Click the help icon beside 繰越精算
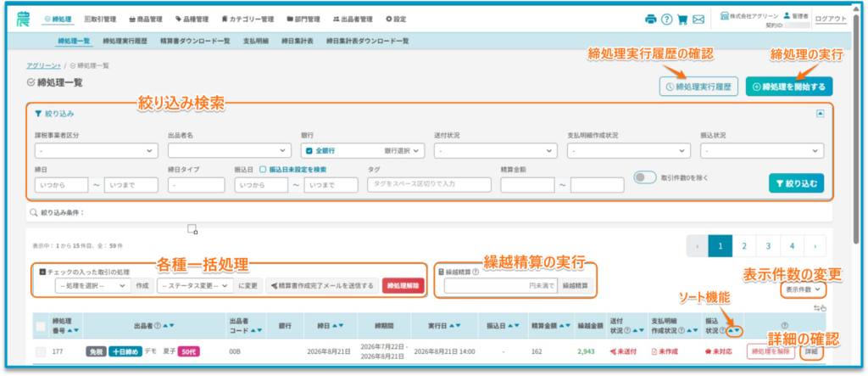 (x=476, y=272)
